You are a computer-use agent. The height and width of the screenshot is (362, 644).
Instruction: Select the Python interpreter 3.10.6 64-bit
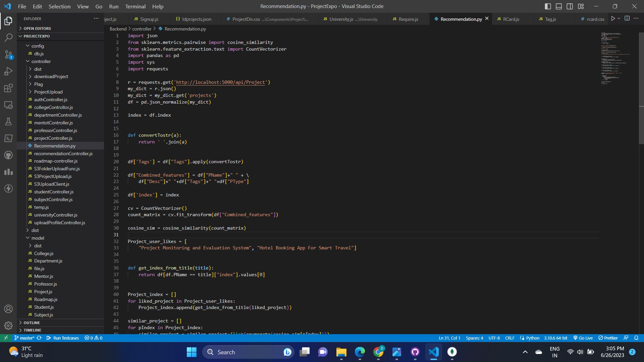555,338
